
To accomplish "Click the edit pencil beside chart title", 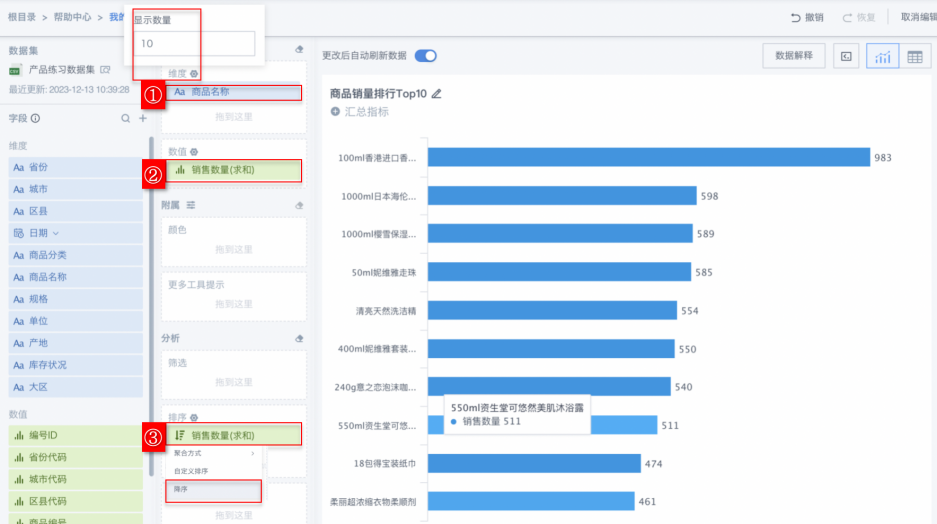I will [436, 93].
